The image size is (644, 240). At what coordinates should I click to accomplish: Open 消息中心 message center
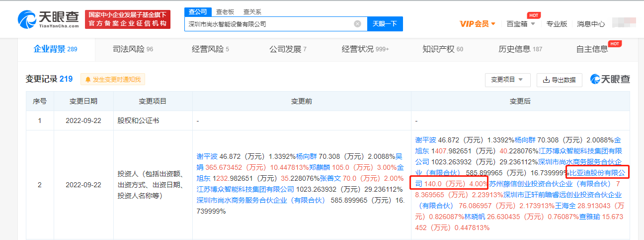(591, 24)
